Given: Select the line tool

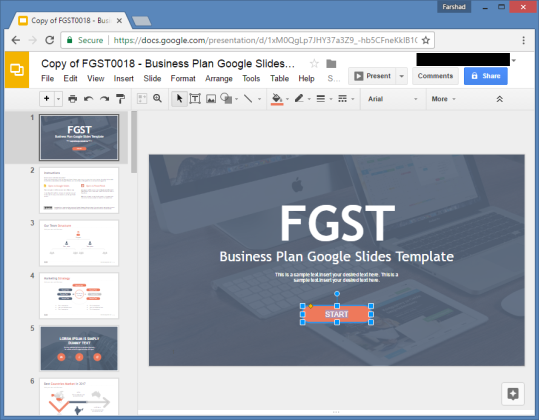Looking at the screenshot, I should click(x=248, y=99).
